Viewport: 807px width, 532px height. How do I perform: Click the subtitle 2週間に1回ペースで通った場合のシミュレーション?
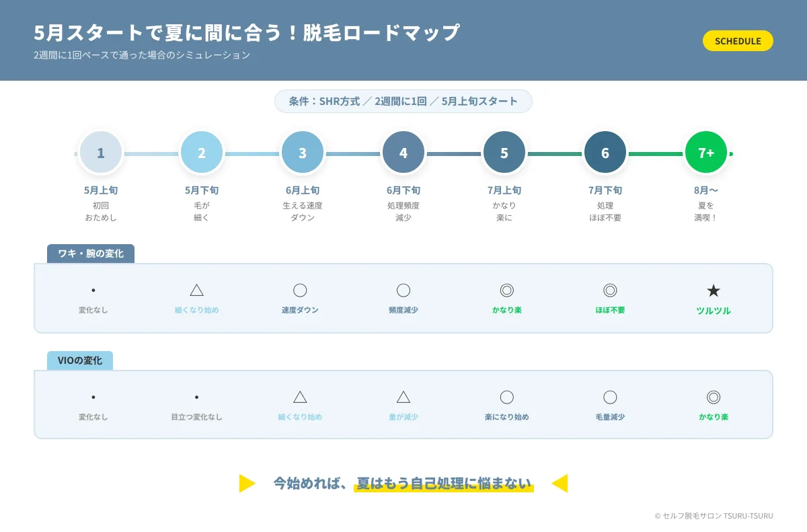142,55
